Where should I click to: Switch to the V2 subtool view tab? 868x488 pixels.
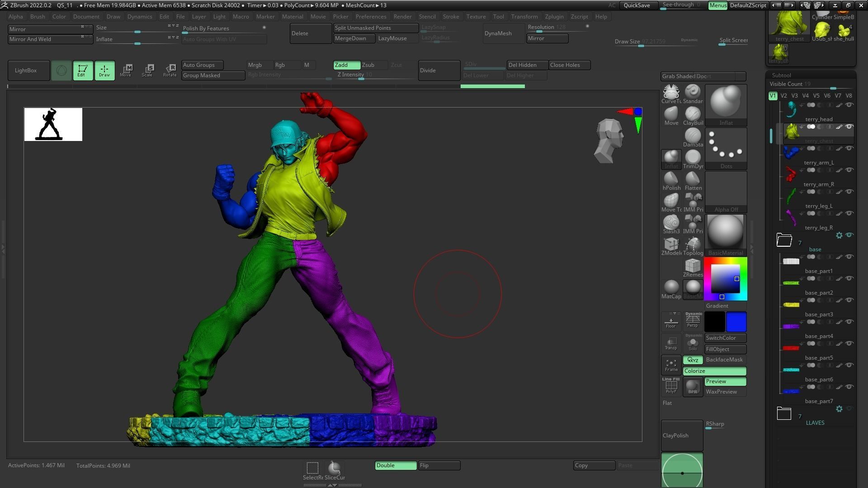(x=783, y=95)
